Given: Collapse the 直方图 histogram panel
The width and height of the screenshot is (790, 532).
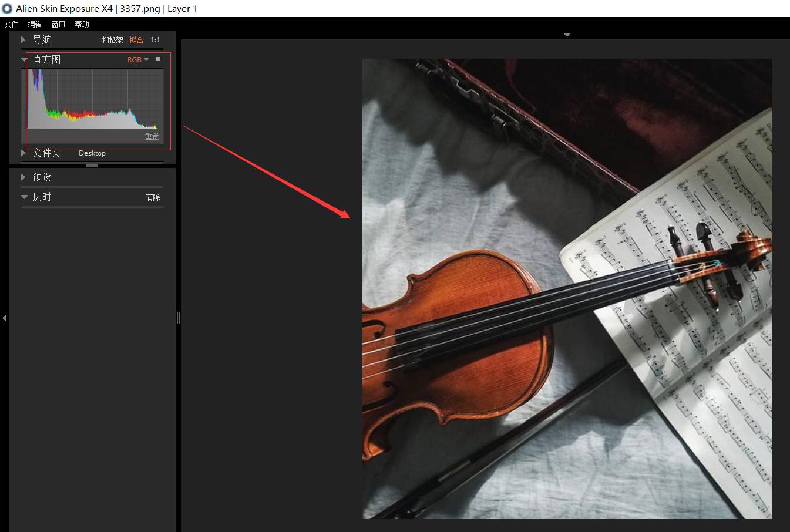Looking at the screenshot, I should [24, 59].
